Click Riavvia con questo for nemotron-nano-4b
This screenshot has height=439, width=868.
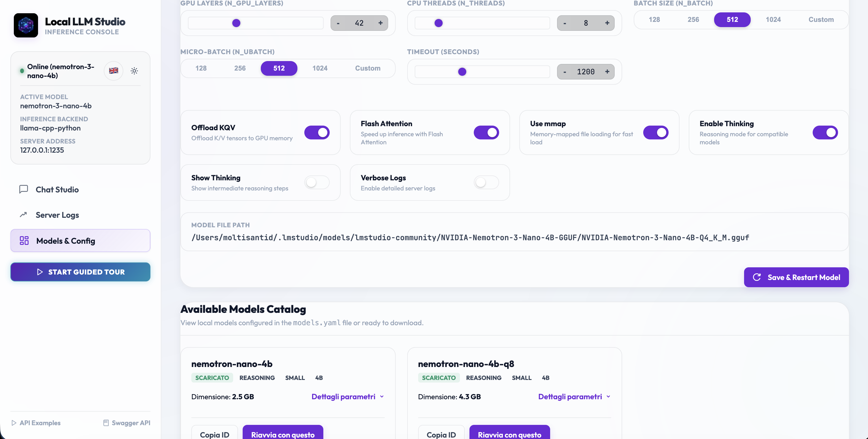(x=283, y=433)
